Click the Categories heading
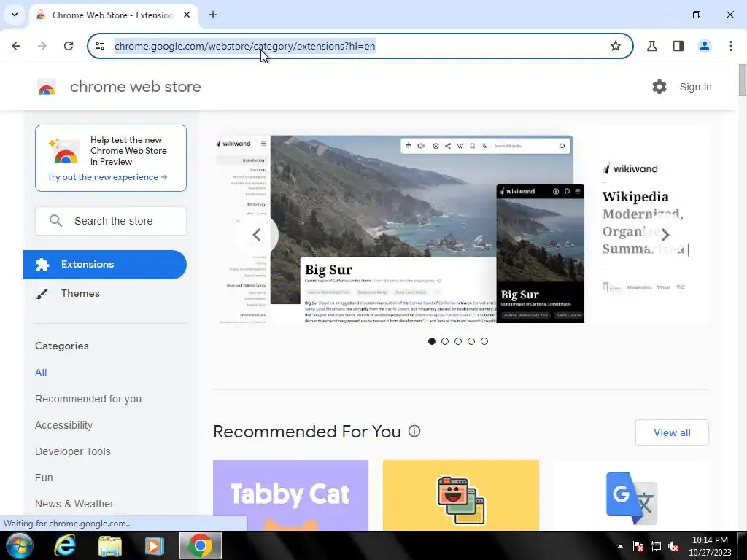747x560 pixels. coord(62,346)
